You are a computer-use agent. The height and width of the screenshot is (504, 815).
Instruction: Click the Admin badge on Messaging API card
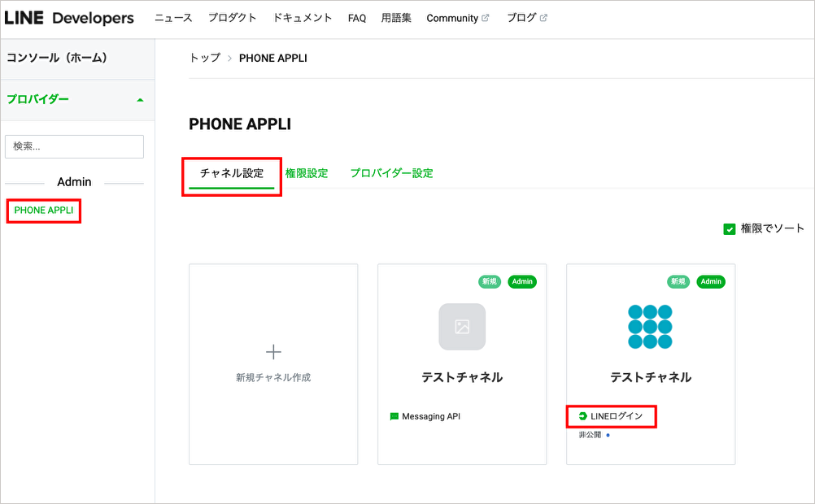(522, 281)
